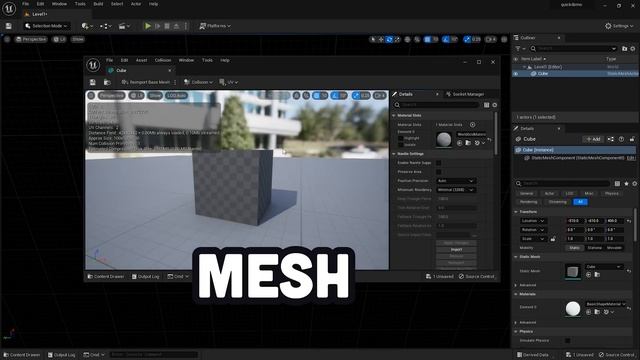Open Content Drawer in mesh editor window
Image resolution: width=640 pixels, height=360 pixels.
coord(106,276)
